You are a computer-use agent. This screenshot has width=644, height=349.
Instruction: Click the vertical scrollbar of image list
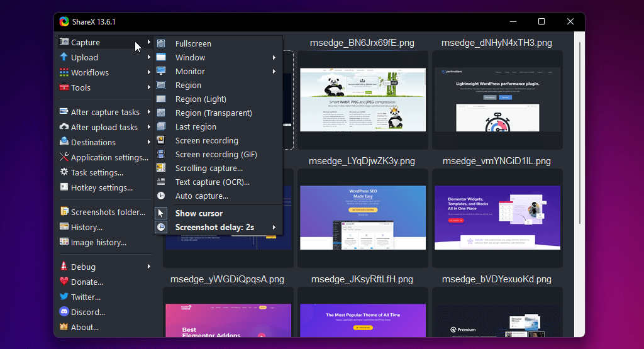pyautogui.click(x=579, y=126)
